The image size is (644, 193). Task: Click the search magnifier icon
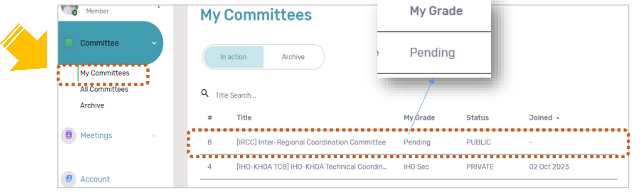click(x=205, y=93)
